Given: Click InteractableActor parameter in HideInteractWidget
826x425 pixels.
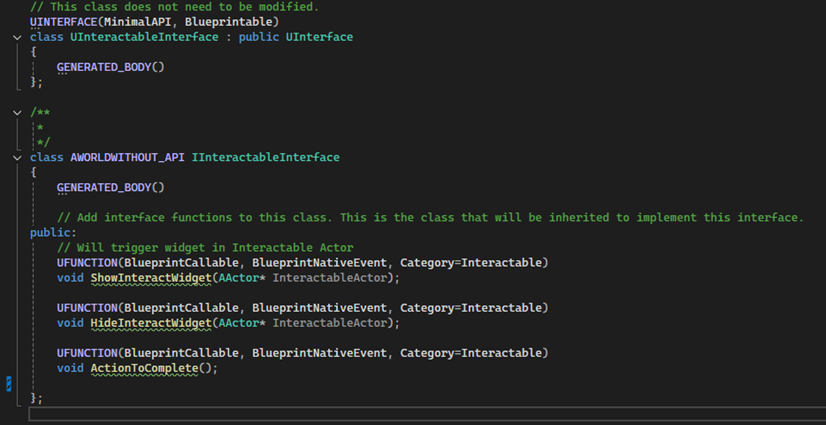Looking at the screenshot, I should (x=330, y=323).
